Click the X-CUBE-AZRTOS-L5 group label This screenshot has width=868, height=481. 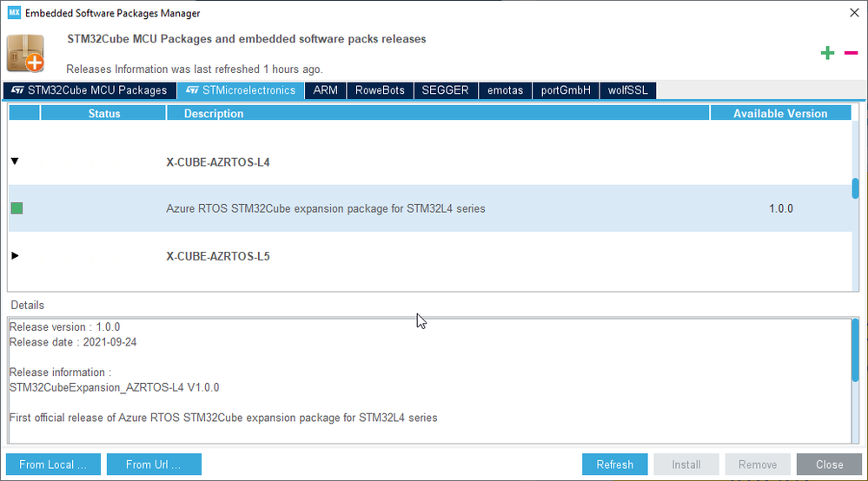point(218,256)
